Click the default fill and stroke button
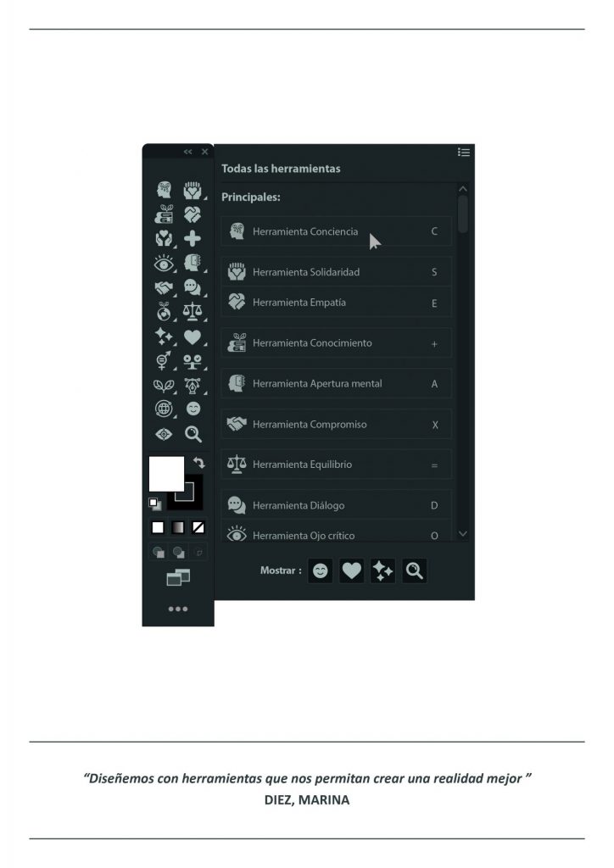Image resolution: width=614 pixels, height=868 pixels. click(155, 504)
